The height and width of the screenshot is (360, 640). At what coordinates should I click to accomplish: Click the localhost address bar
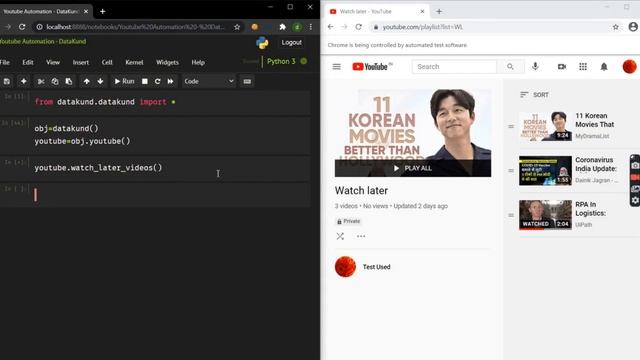click(135, 27)
